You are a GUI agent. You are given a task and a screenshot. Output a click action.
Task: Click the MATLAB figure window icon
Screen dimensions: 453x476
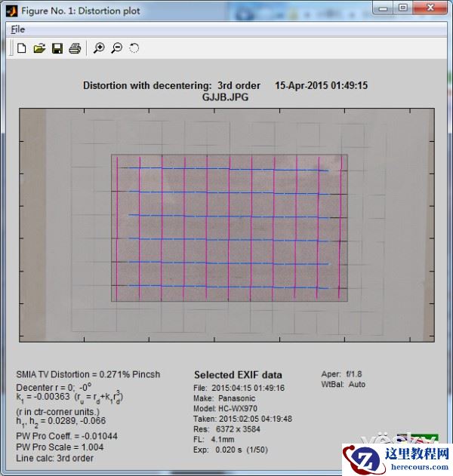[x=11, y=11]
